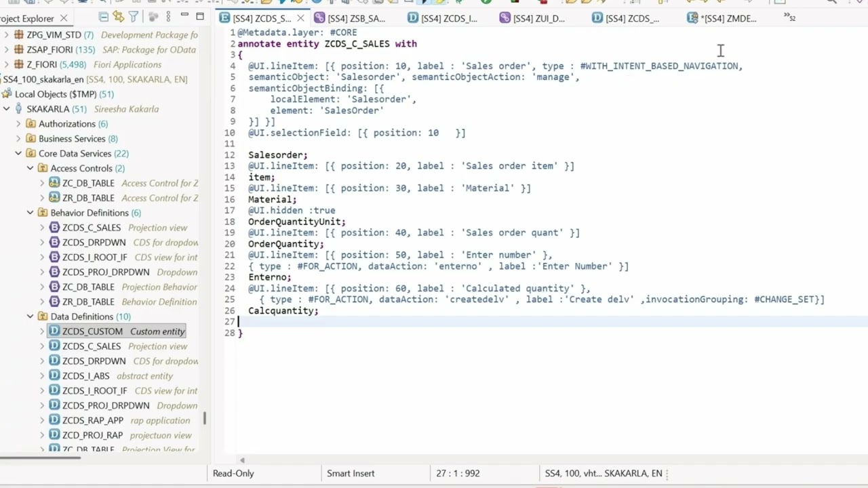Screen dimensions: 868x488
Task: Close the active ZCDS_S... editor tab
Action: point(300,18)
